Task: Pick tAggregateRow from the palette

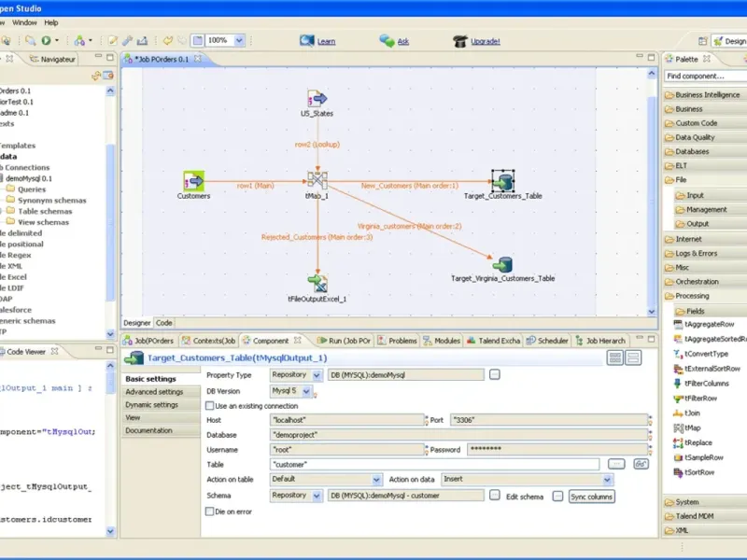Action: [704, 324]
